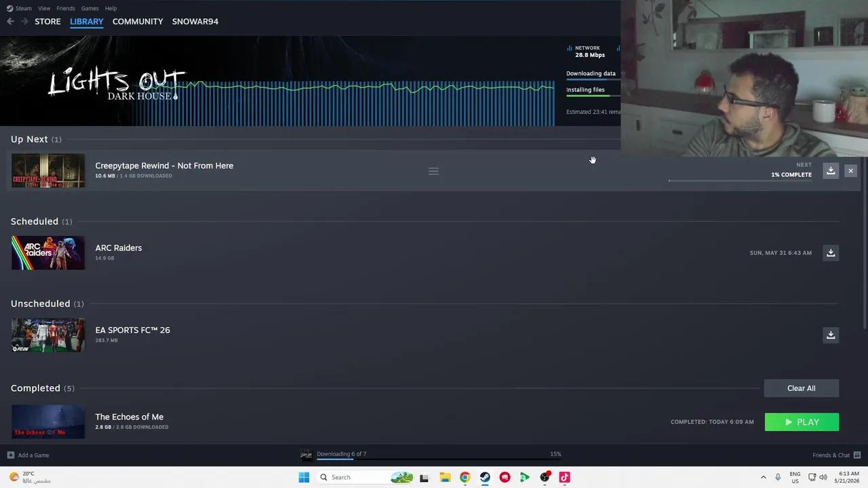Open EA SPORTS FC 26 thumbnail
Viewport: 868px width, 488px height.
pyautogui.click(x=48, y=335)
